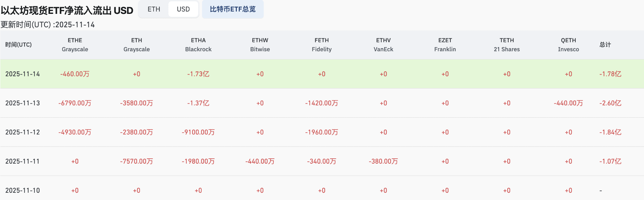Screen dimensions: 644x200
Task: Open the 比特币ETF总览 overview page
Action: [233, 10]
